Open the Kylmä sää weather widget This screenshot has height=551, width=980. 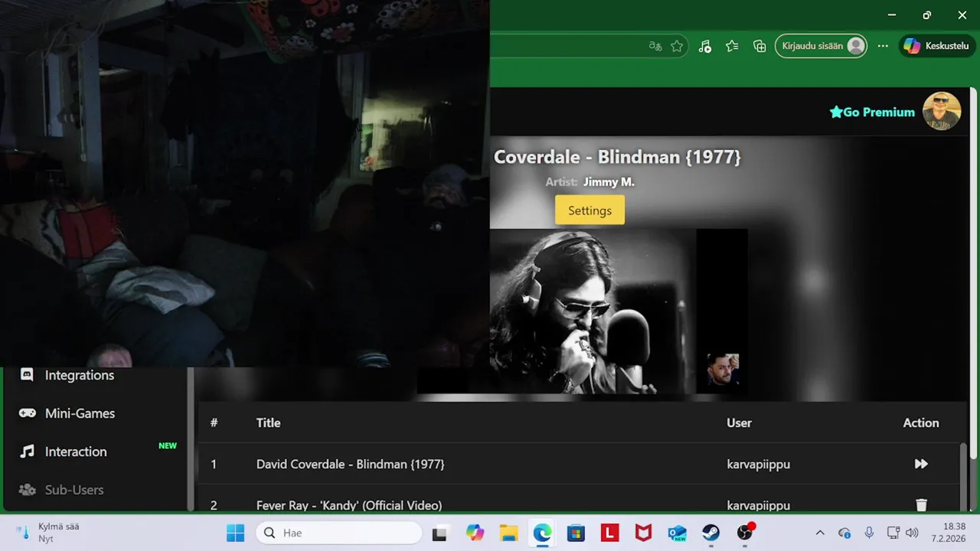coord(49,533)
